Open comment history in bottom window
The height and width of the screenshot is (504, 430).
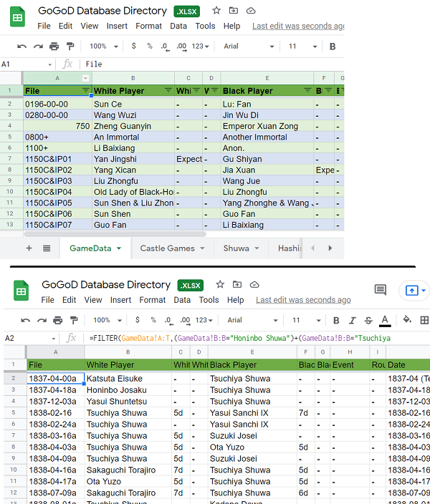click(x=381, y=290)
